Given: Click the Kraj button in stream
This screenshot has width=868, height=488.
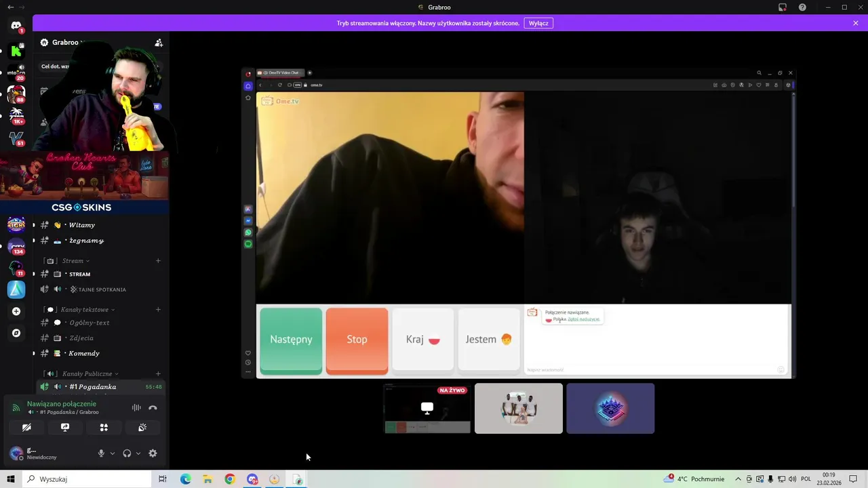Looking at the screenshot, I should 423,340.
